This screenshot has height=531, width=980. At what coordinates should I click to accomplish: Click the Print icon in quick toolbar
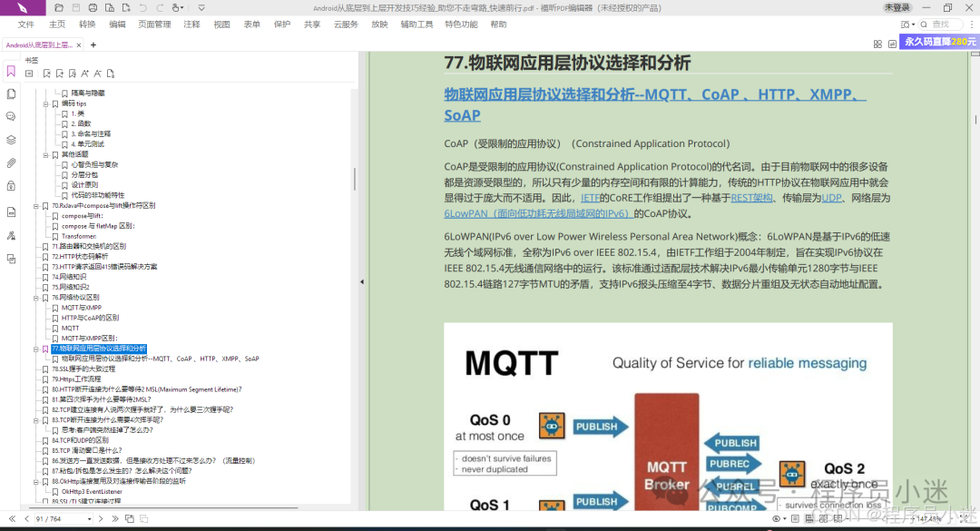coord(93,8)
